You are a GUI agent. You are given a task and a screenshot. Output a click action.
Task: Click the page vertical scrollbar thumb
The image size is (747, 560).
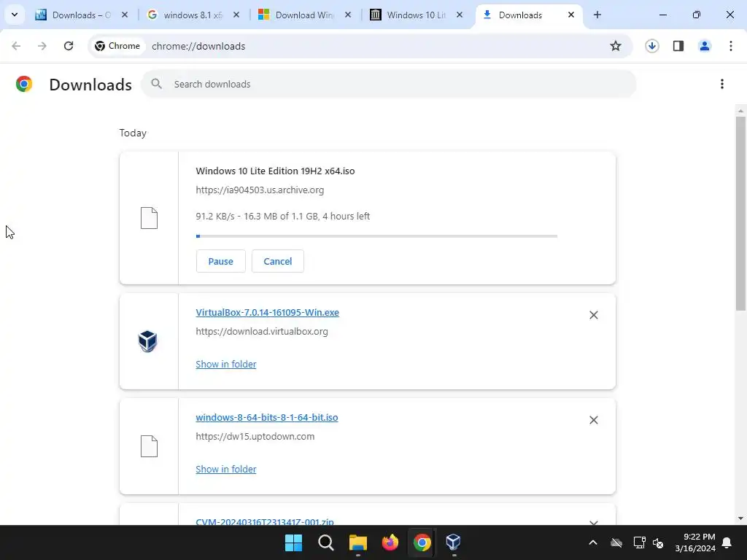(x=740, y=214)
